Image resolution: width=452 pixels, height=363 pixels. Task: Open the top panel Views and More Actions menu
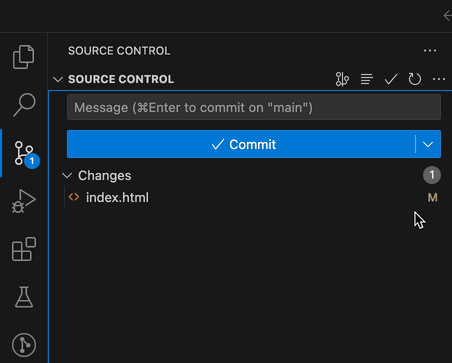430,51
